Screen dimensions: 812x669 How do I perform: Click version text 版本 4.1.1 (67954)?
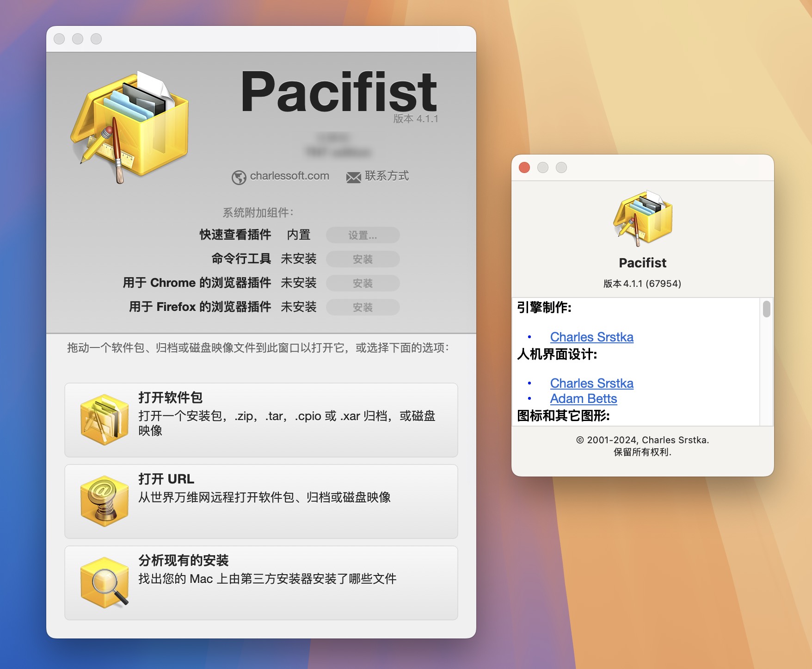pyautogui.click(x=642, y=283)
